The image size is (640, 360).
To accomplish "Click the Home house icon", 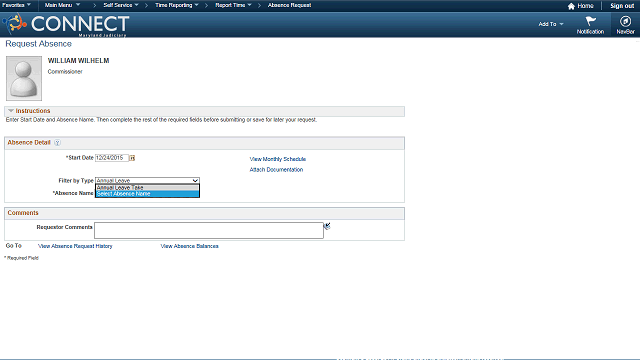I will tap(571, 6).
